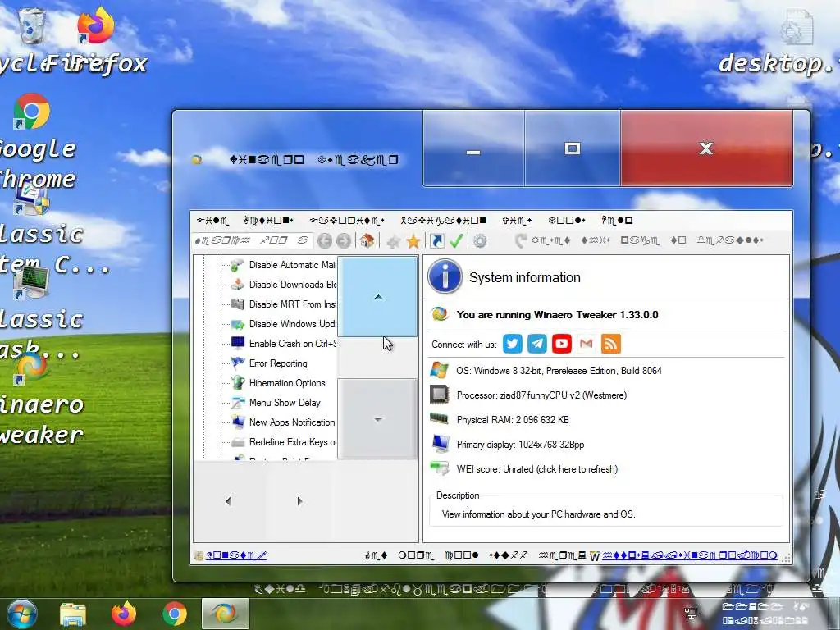Launch Chrome from the taskbar

point(175,614)
